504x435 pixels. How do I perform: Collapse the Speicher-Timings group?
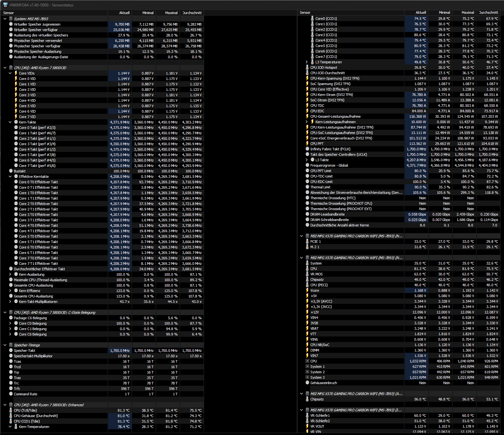pyautogui.click(x=5, y=345)
